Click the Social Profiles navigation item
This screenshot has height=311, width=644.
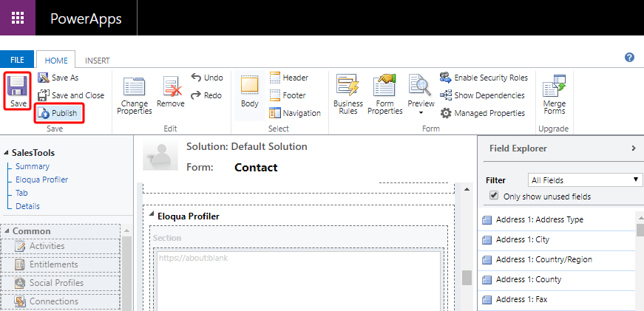[61, 283]
